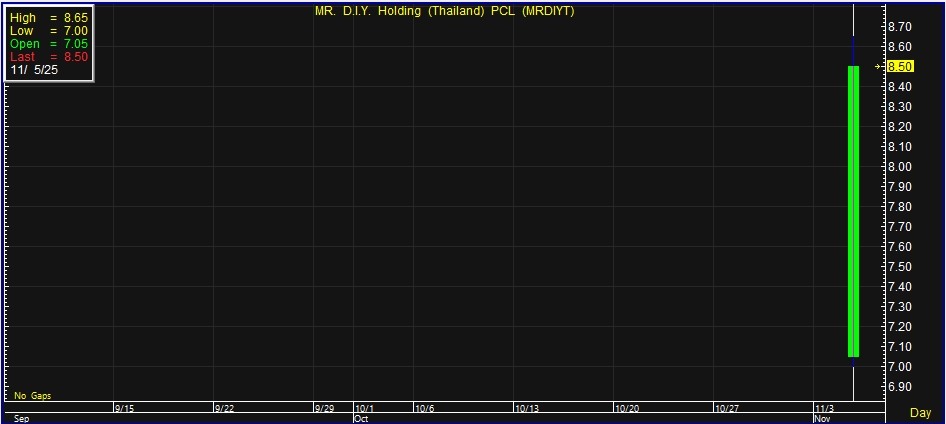The height and width of the screenshot is (424, 946).
Task: Click the Oct month label
Action: pos(362,419)
